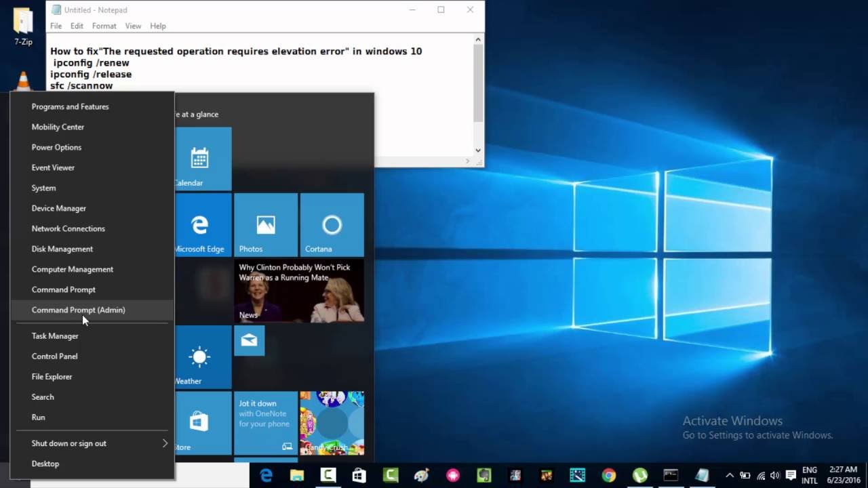Open the pink round app taskbar icon
This screenshot has width=868, height=488.
453,476
